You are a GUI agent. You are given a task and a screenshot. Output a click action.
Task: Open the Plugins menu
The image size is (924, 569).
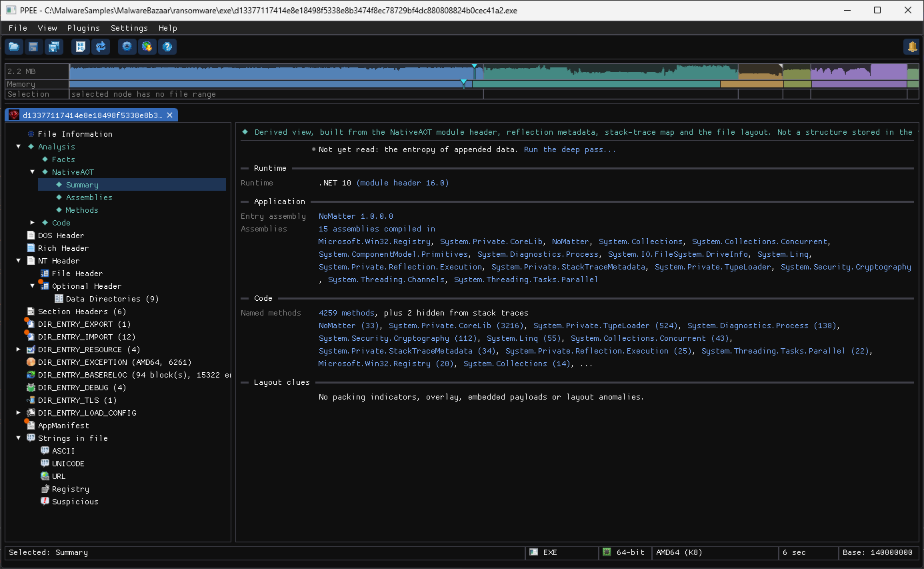coord(83,28)
